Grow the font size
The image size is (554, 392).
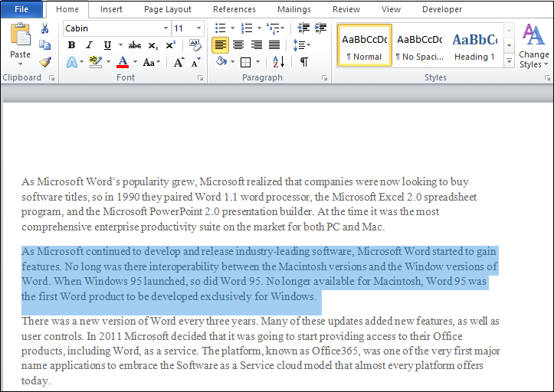point(179,63)
